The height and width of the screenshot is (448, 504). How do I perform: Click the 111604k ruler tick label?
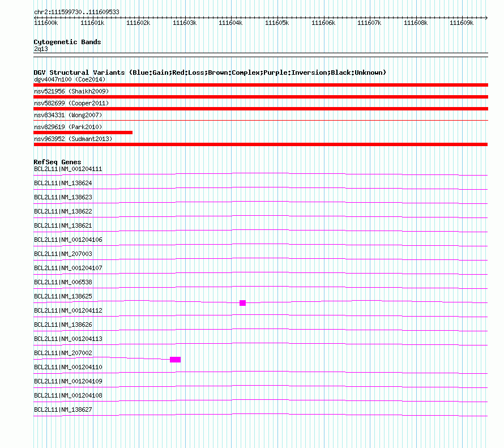pos(230,23)
